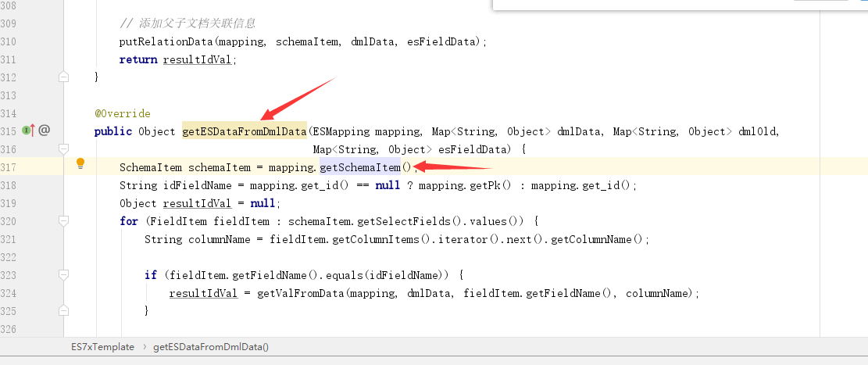
Task: Click the dmlOld parameter name
Action: (x=759, y=131)
